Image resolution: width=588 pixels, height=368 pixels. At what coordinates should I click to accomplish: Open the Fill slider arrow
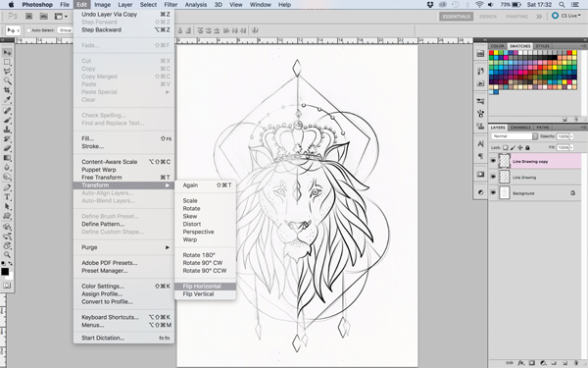[571, 147]
